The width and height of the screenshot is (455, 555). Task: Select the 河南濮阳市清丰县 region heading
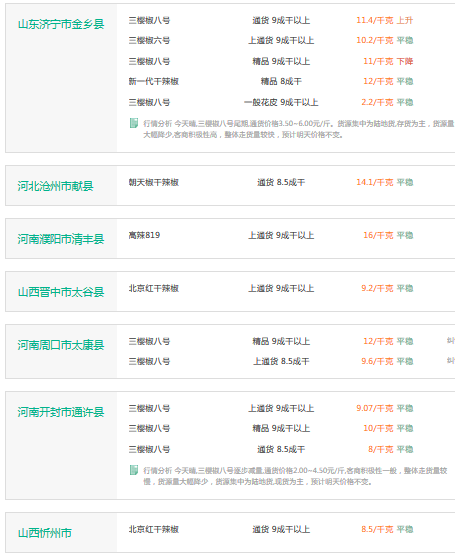tap(61, 239)
